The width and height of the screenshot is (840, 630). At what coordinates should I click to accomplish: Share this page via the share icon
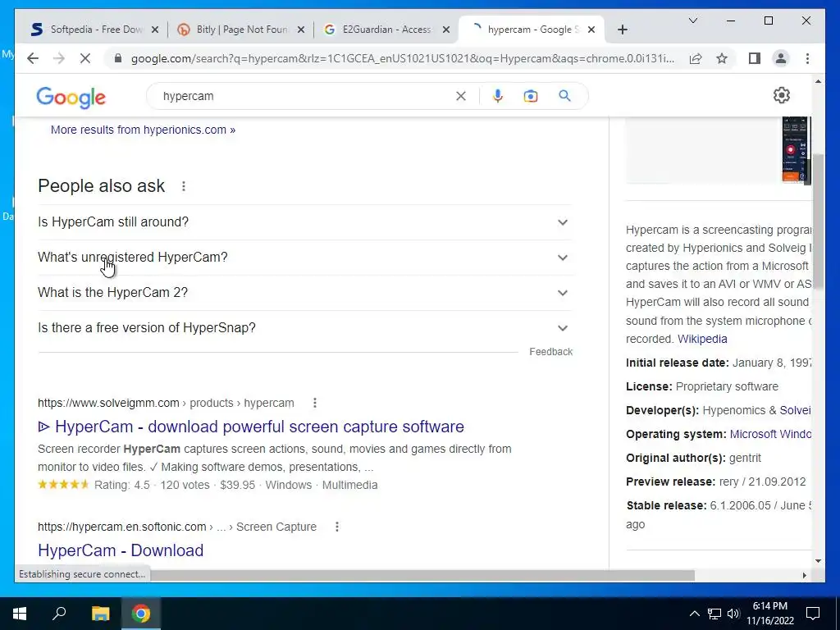coord(696,58)
